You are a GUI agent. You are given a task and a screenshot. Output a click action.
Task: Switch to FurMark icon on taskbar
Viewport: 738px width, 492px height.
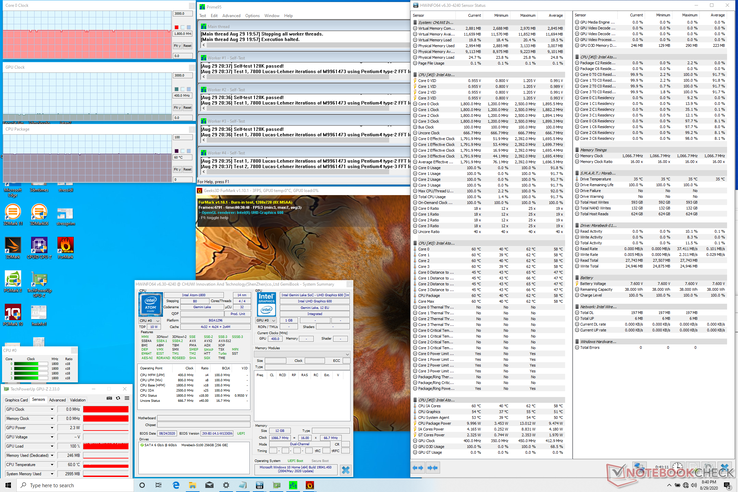point(310,485)
